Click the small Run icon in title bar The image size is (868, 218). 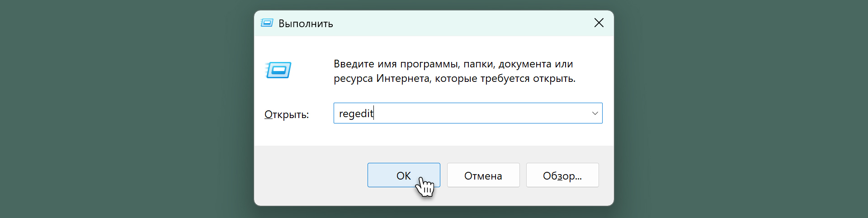pyautogui.click(x=267, y=23)
